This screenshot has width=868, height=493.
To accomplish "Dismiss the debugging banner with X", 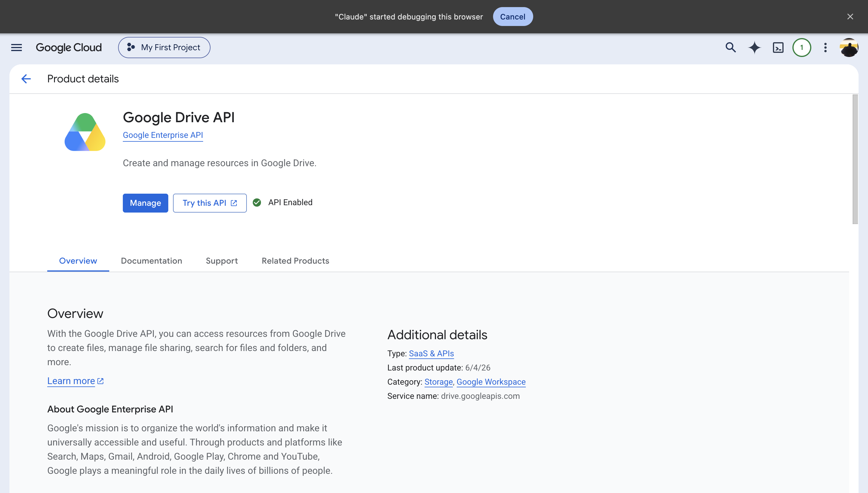I will (850, 17).
